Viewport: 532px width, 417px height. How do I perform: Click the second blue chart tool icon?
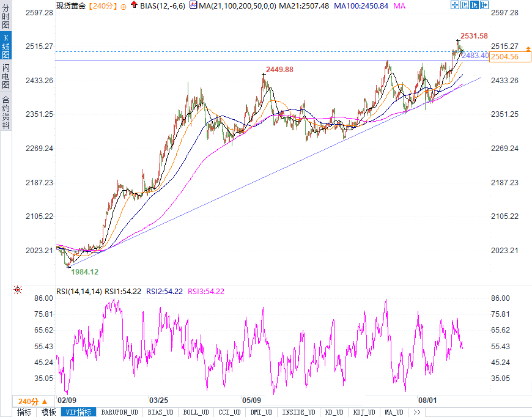(465, 5)
